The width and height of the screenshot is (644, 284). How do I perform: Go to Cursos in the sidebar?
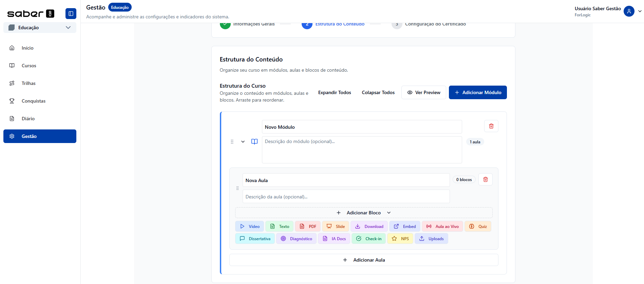pos(29,66)
